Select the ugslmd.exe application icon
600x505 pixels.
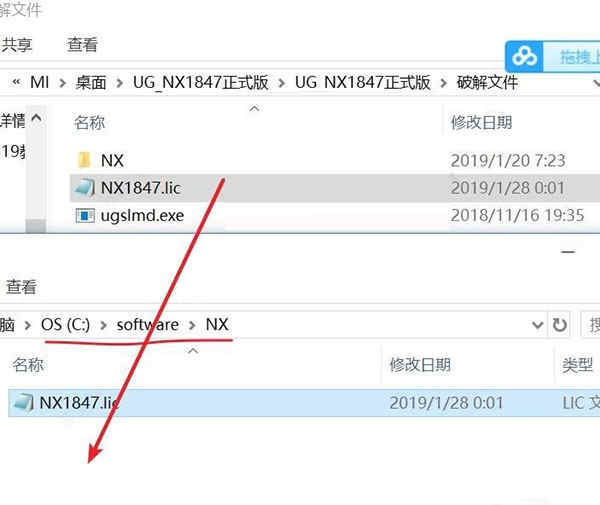(85, 215)
